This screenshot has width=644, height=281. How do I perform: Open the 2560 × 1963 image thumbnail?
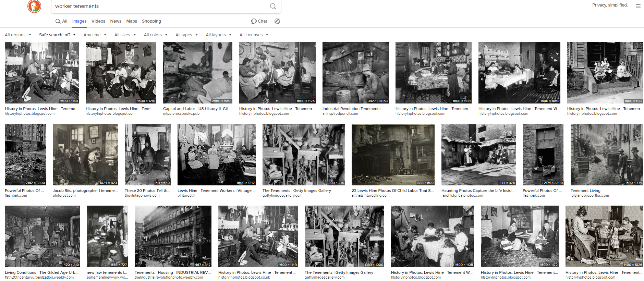coord(198,73)
